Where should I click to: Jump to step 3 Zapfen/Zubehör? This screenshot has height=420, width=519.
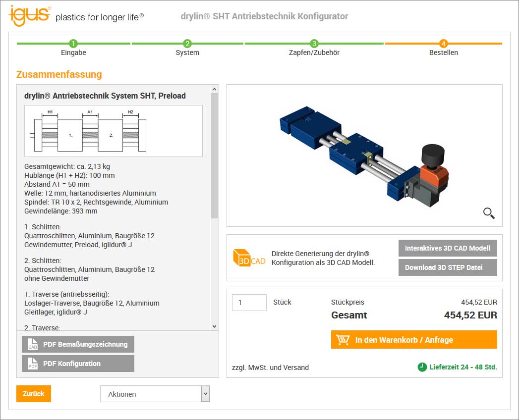tap(314, 44)
